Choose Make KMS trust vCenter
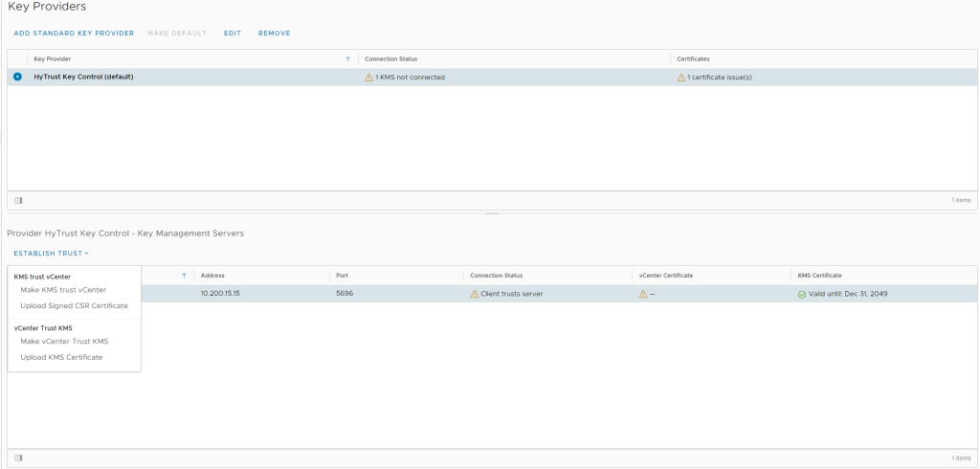 (x=63, y=290)
